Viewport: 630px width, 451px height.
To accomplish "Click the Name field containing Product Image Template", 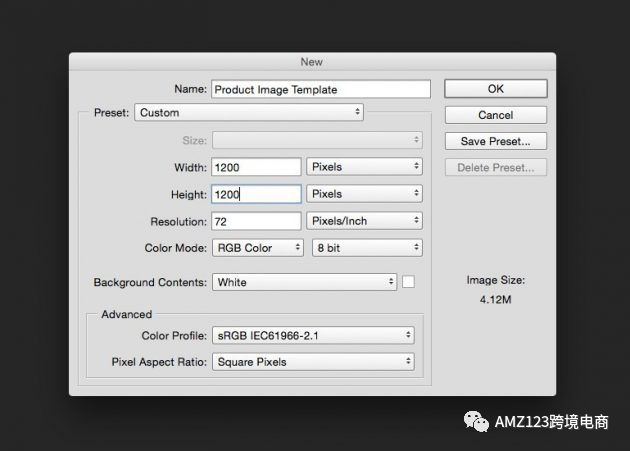I will click(x=320, y=89).
